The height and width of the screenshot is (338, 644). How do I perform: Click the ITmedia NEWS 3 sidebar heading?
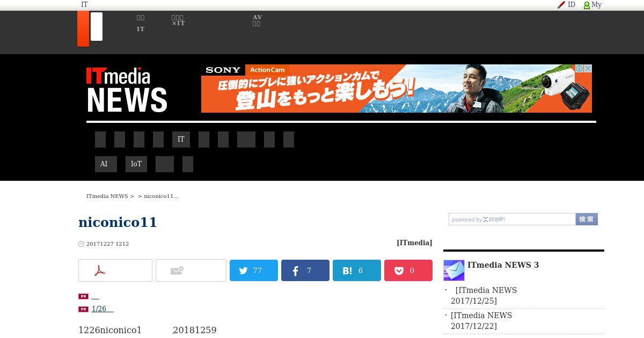[x=503, y=265]
